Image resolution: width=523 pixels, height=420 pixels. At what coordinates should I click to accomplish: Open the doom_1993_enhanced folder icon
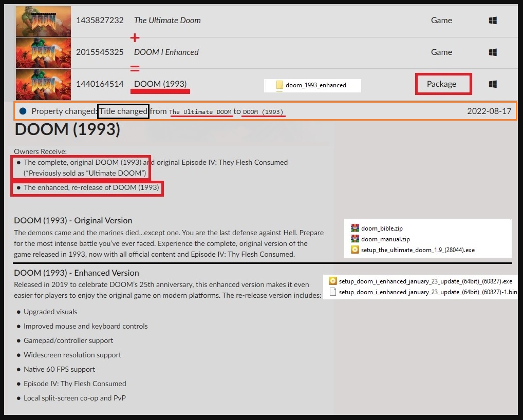[279, 85]
